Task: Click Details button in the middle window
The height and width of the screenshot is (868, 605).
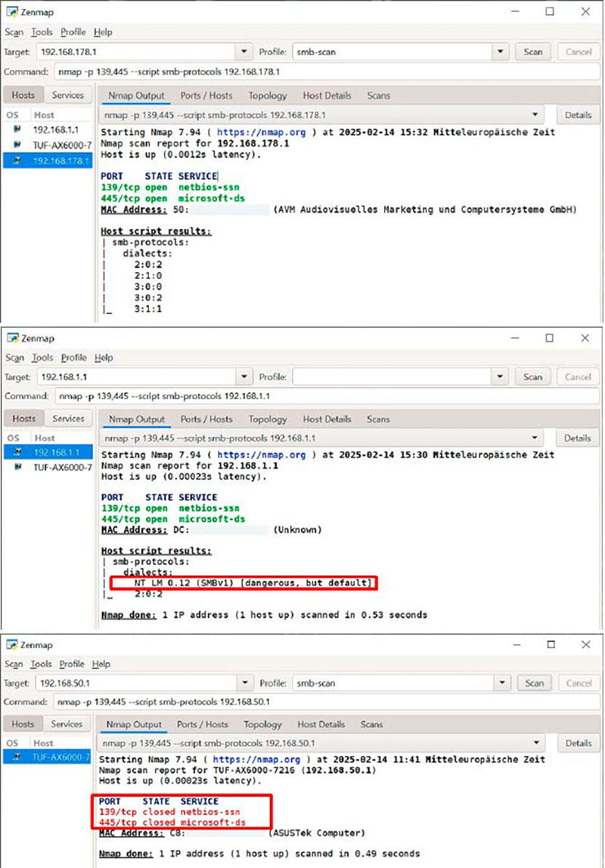Action: pos(577,438)
